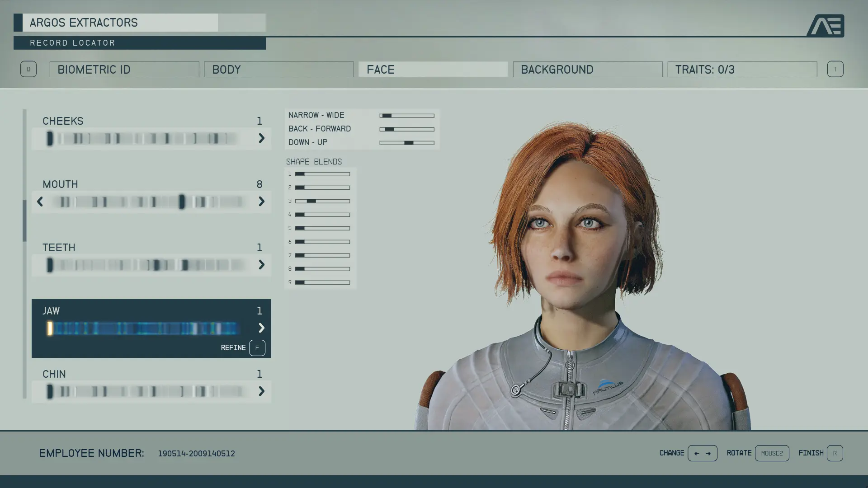Image resolution: width=868 pixels, height=488 pixels.
Task: Open the Body tab
Action: coord(278,69)
